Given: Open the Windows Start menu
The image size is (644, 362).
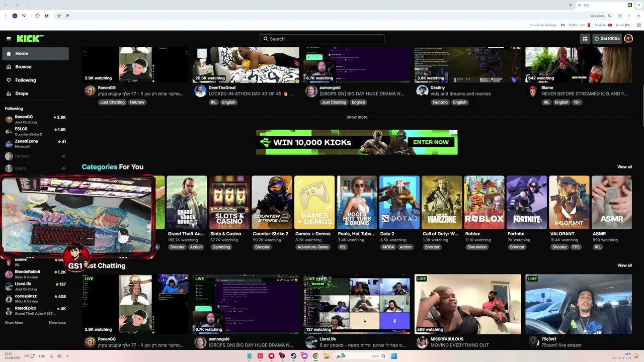Looking at the screenshot, I should coord(394,356).
